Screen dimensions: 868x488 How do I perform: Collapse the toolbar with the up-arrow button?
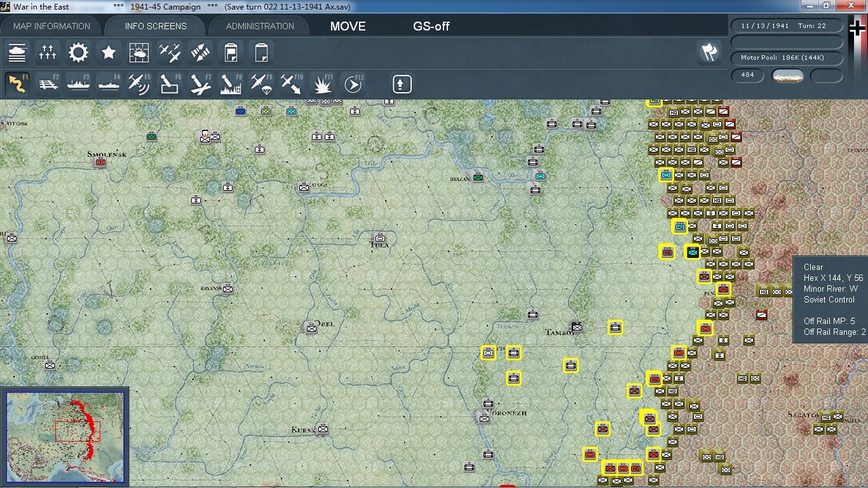[x=402, y=84]
